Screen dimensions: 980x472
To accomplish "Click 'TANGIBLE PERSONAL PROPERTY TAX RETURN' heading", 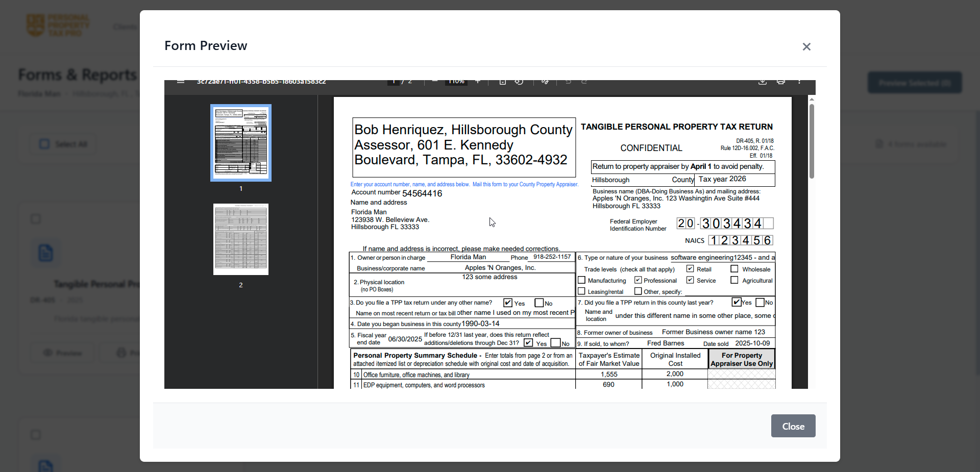I will pyautogui.click(x=677, y=127).
